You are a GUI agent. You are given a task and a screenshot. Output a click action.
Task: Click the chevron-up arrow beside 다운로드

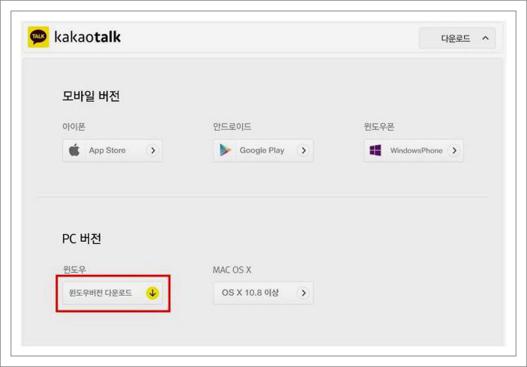[x=485, y=38]
